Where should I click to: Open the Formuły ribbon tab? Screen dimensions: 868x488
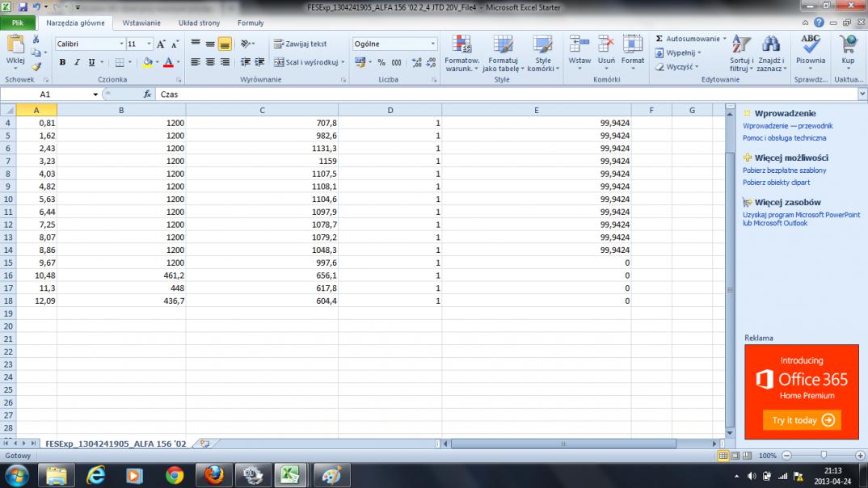coord(251,23)
